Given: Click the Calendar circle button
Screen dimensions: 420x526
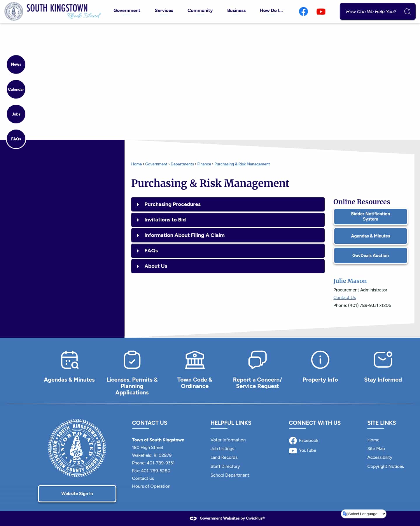Looking at the screenshot, I should pos(16,89).
